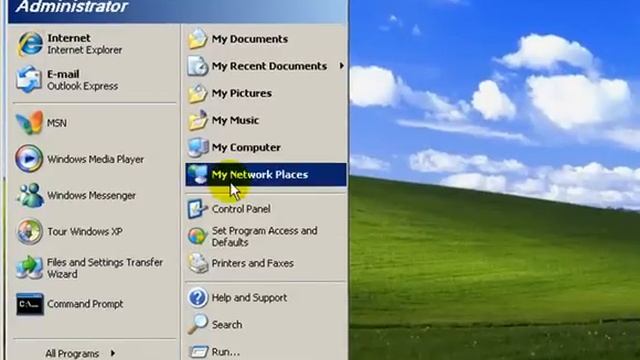Open the My Pictures folder icon
This screenshot has height=360, width=640.
[x=198, y=93]
